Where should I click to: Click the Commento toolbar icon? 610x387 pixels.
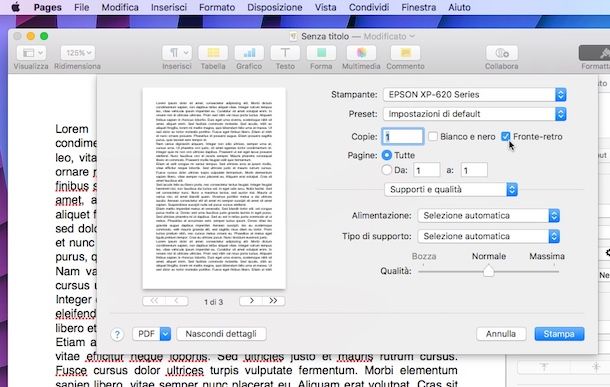[405, 53]
